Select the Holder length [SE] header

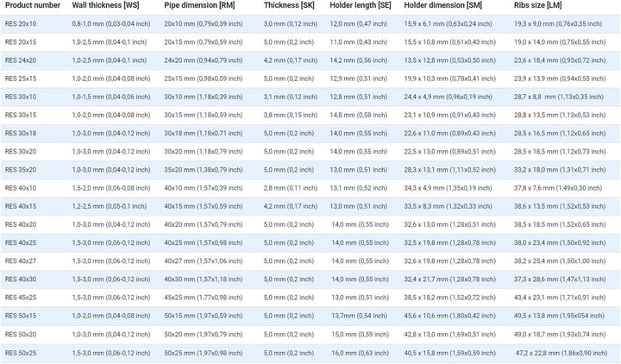(360, 5)
